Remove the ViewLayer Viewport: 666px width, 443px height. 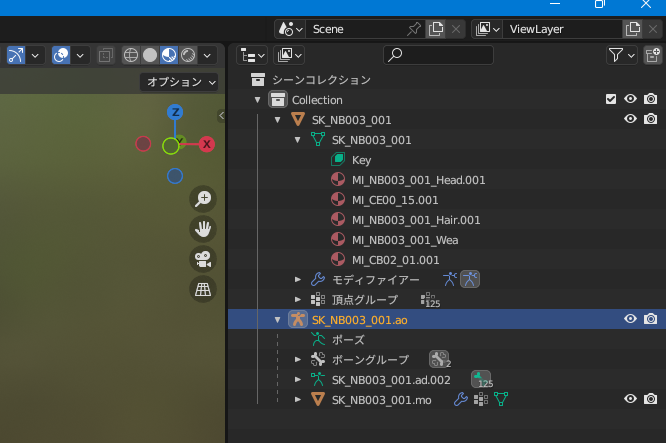coord(653,29)
